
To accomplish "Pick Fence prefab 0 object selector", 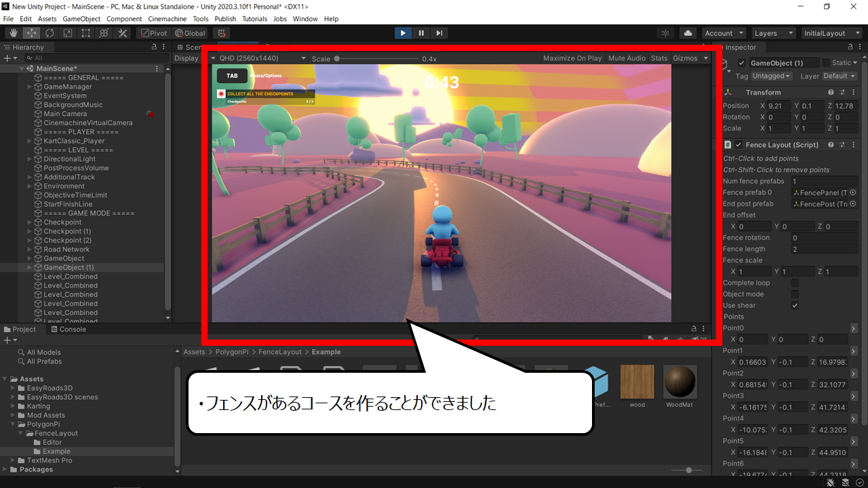I will click(852, 192).
